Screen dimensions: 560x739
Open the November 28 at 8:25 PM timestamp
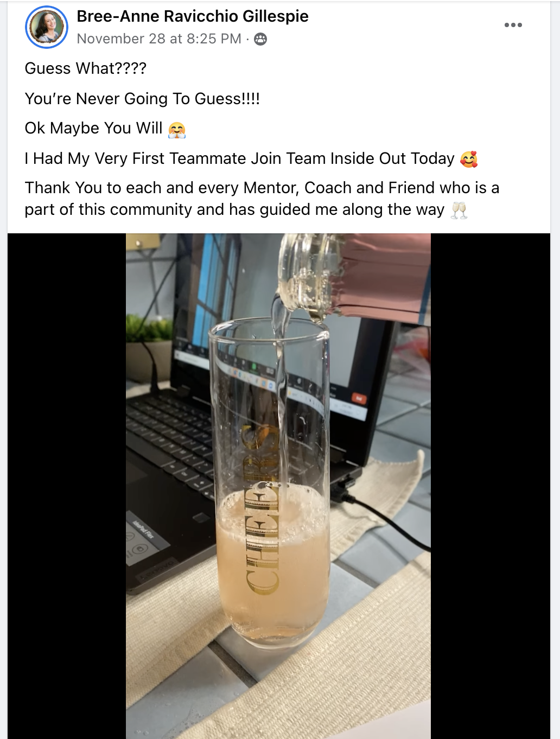[x=159, y=39]
